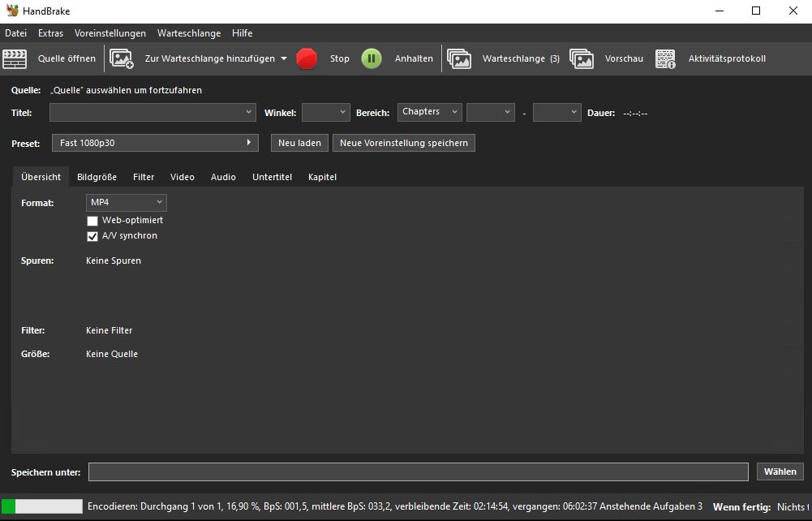Click the Aktivitätsprotokoll toolbar label
This screenshot has width=812, height=521.
coord(727,58)
